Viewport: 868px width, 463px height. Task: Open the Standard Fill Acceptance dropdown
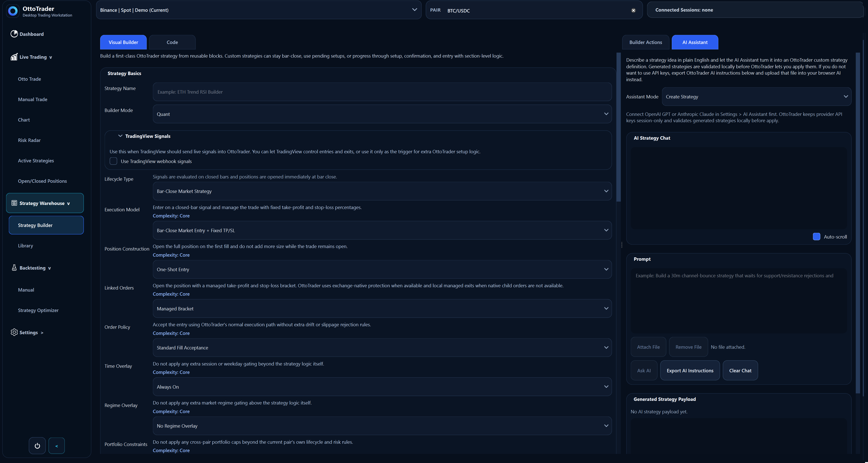click(382, 348)
